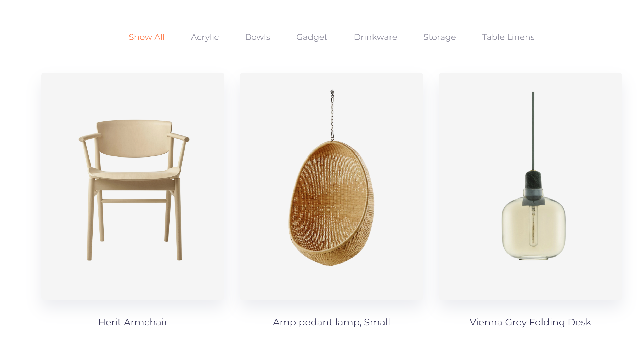The width and height of the screenshot is (644, 343).
Task: Open the hanging rattan egg chair image
Action: click(332, 186)
